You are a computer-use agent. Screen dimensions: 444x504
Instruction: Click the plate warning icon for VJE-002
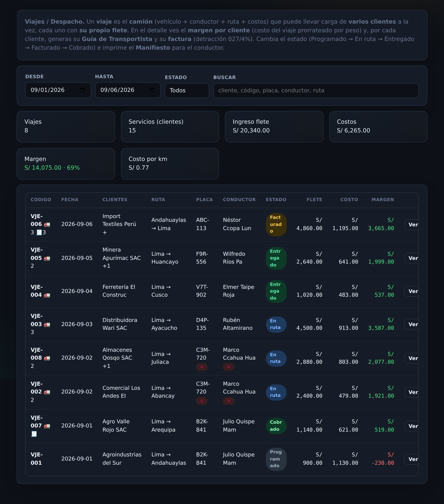coord(202,401)
